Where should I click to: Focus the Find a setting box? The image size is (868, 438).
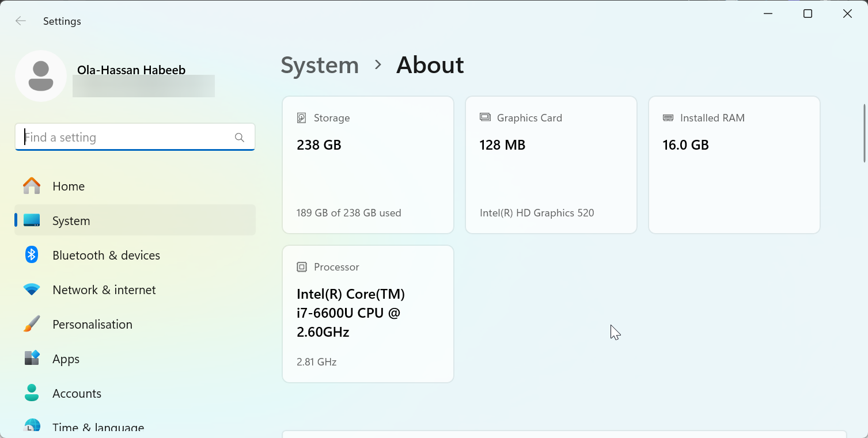coord(127,138)
